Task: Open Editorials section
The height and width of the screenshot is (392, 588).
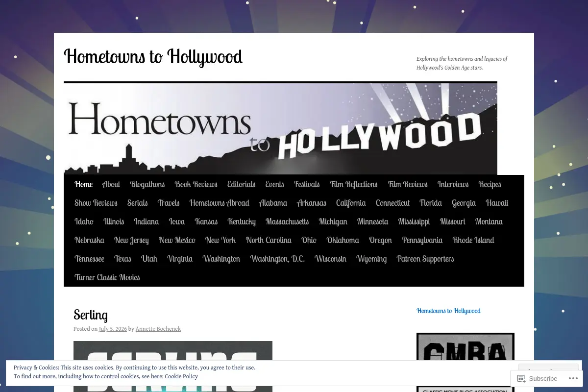Action: pos(242,184)
